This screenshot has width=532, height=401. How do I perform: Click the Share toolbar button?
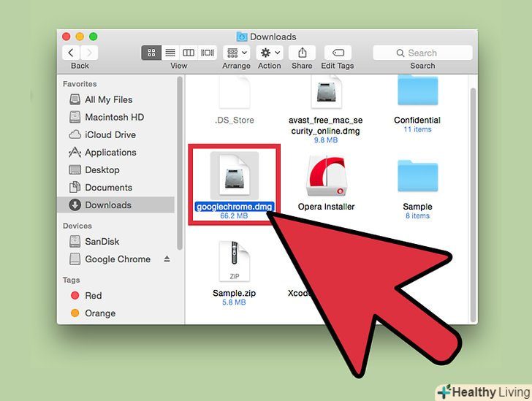[x=302, y=53]
